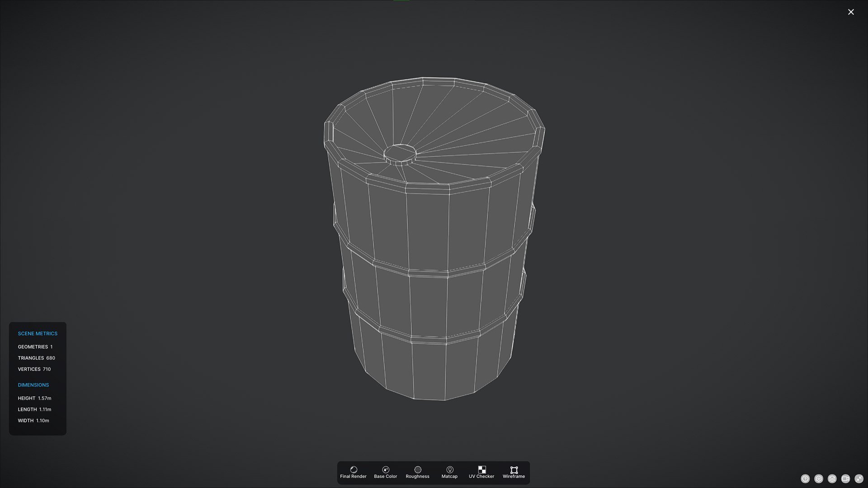The height and width of the screenshot is (488, 868).
Task: Select the Matcap view mode
Action: [449, 473]
